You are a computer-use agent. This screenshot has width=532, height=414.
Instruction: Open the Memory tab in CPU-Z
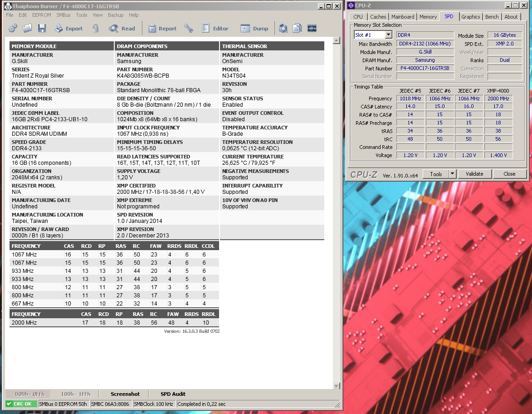[428, 17]
